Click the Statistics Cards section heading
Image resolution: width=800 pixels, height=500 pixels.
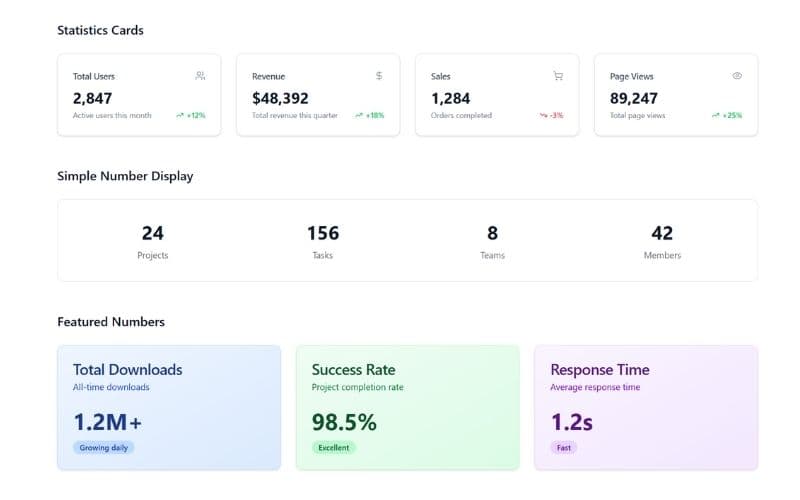pyautogui.click(x=100, y=30)
